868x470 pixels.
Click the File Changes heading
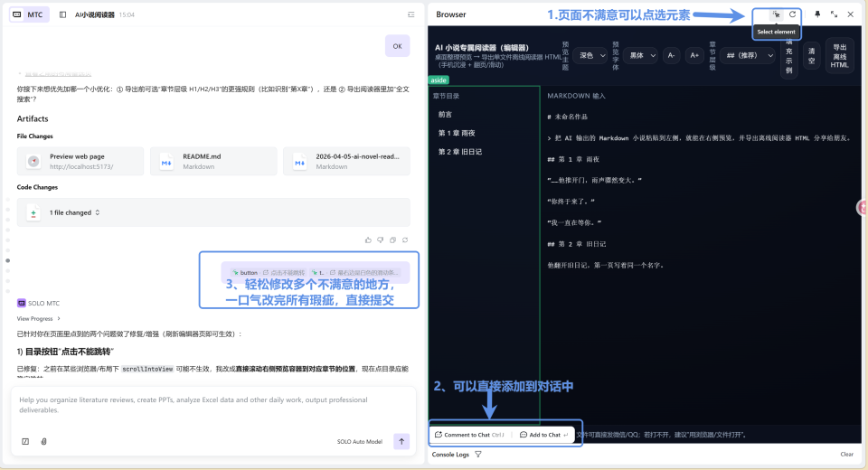pyautogui.click(x=35, y=136)
